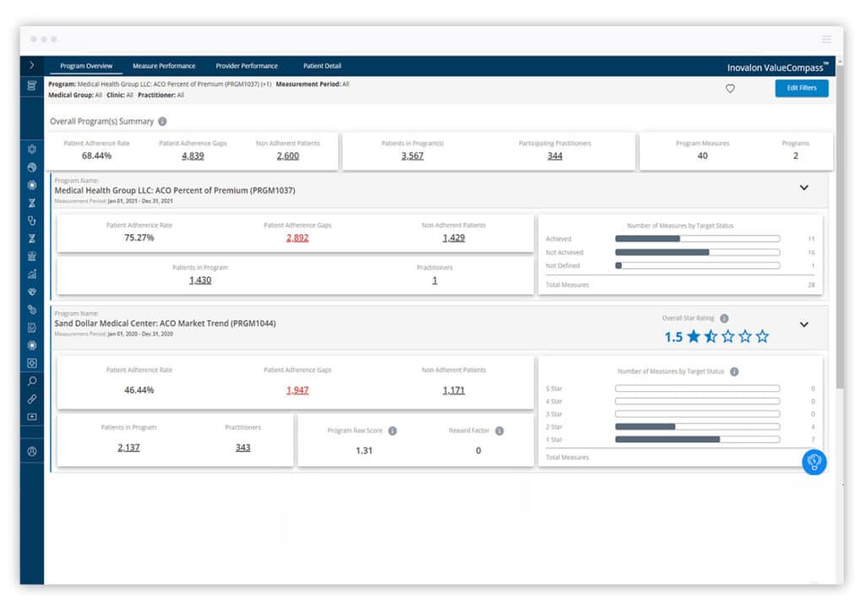This screenshot has width=865, height=616.
Task: Click the hourglass icon directly above the stethoscope
Action: tap(32, 203)
